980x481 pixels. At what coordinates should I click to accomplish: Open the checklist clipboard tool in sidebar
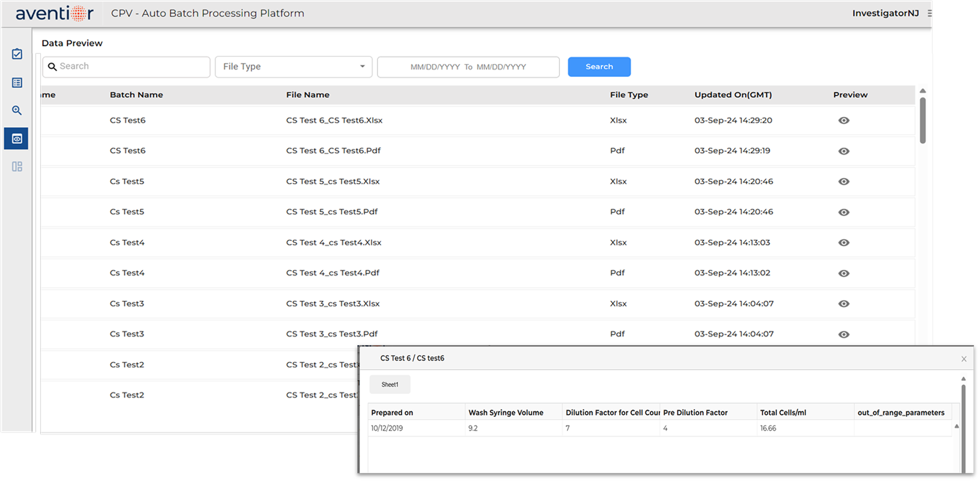pos(16,53)
